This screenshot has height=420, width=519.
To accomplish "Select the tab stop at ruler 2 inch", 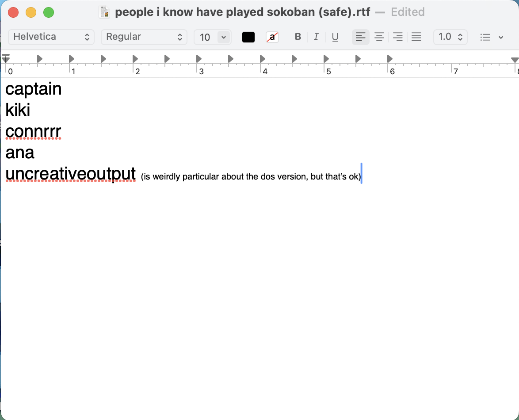I will pyautogui.click(x=135, y=59).
